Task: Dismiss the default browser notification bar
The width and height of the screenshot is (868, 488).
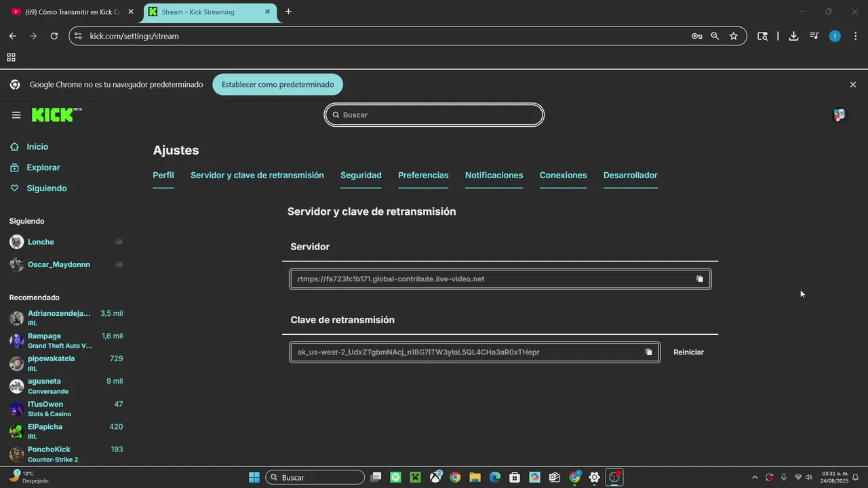Action: 853,85
